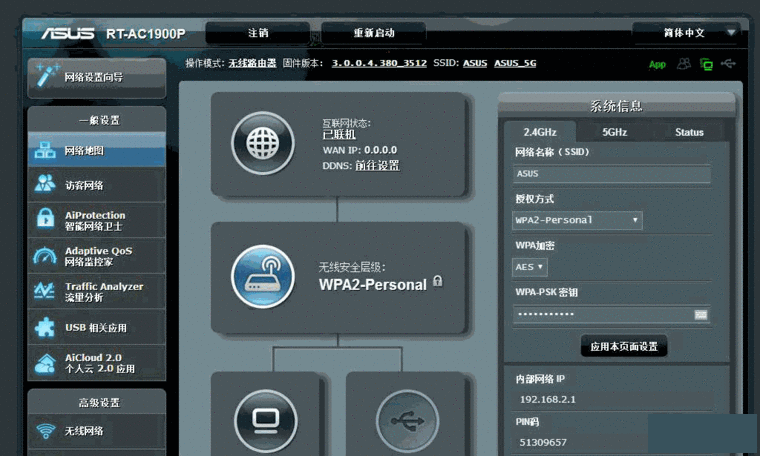Click the USB device icon in network map
760x462 pixels.
tap(408, 421)
